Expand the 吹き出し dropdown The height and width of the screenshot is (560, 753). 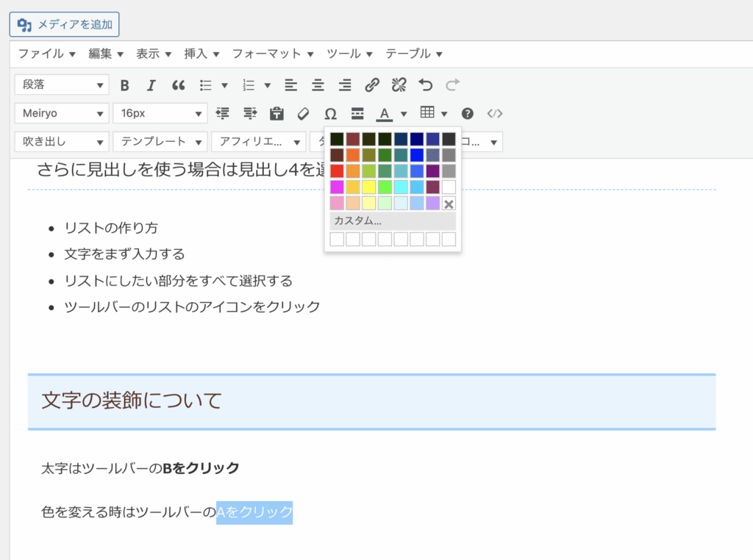(x=61, y=141)
